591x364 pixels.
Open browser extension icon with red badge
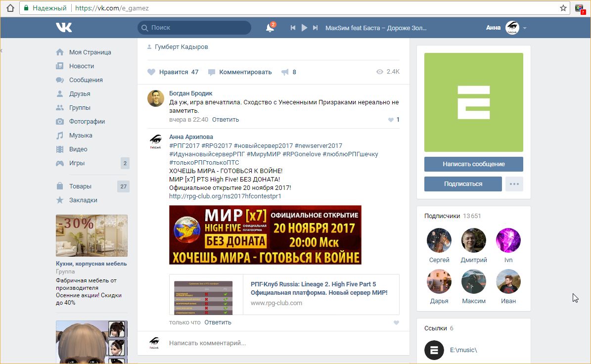pos(580,8)
